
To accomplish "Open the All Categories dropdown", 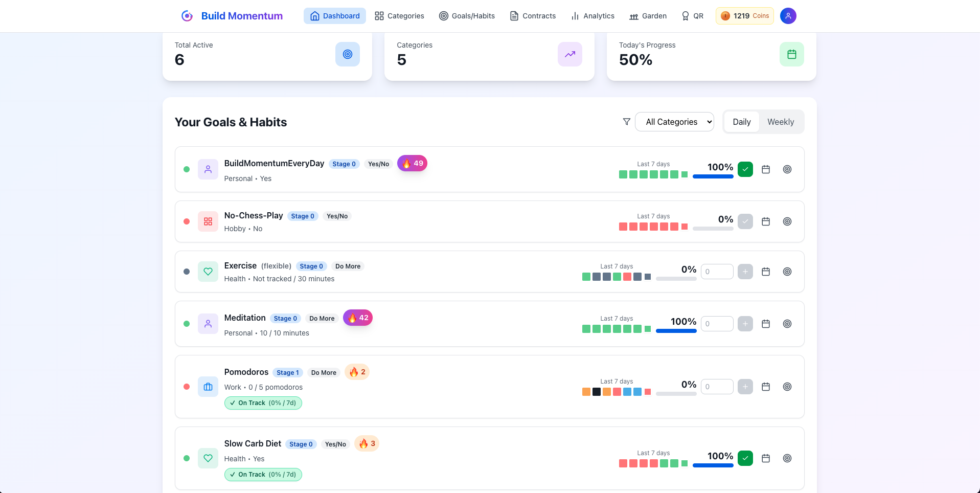I will [x=674, y=122].
